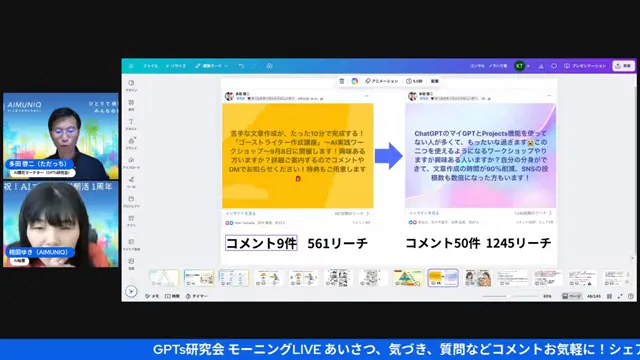Viewport: 640px width, 360px height.
Task: Select the yellow Facebook post image
Action: pos(298,155)
